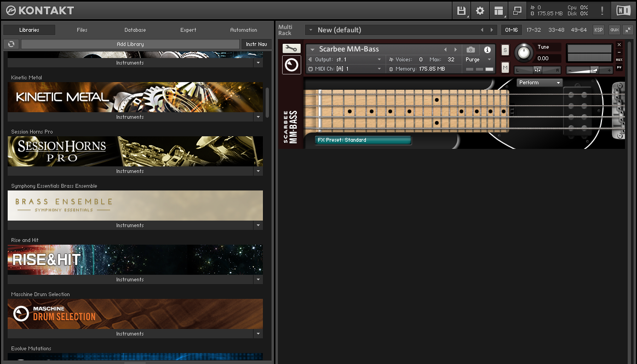Image resolution: width=637 pixels, height=364 pixels.
Task: Click the minimized view icon in header
Action: point(517,11)
